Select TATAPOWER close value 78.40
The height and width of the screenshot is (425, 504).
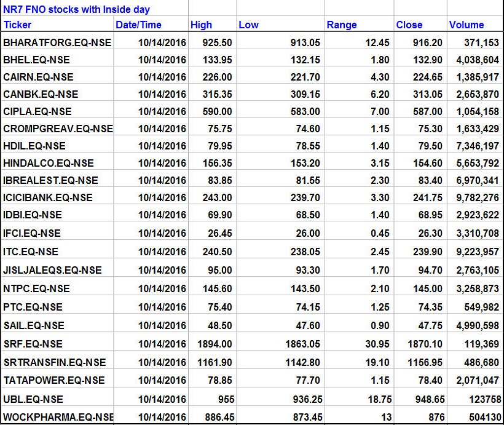click(x=429, y=380)
